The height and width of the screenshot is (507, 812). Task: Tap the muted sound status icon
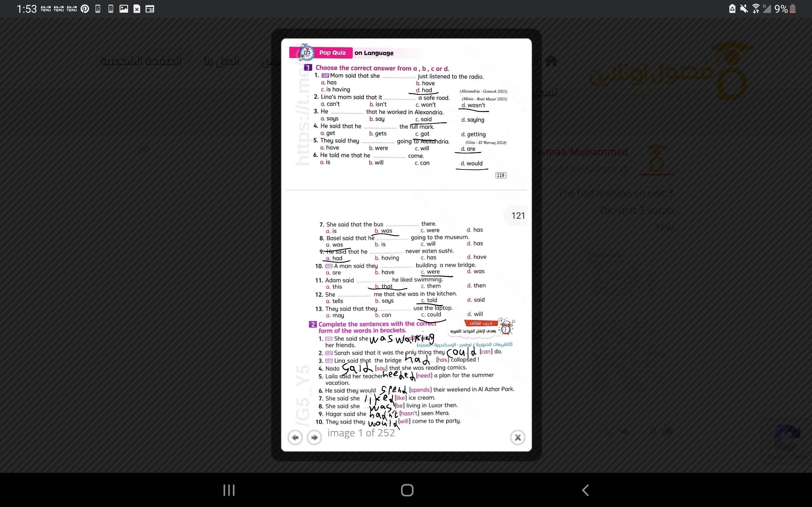744,9
